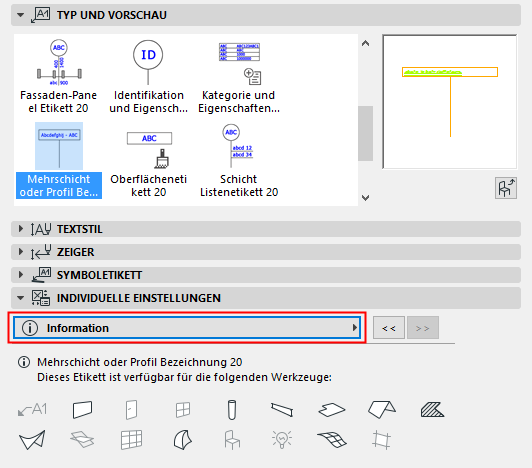Viewport: 532px width, 468px height.
Task: Go to previous page with << button
Action: point(389,328)
